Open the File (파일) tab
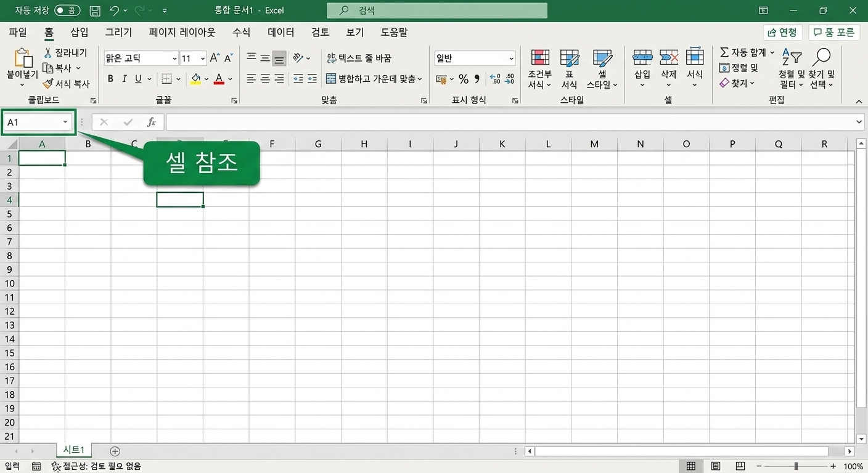Viewport: 868px width, 473px height. pos(18,33)
